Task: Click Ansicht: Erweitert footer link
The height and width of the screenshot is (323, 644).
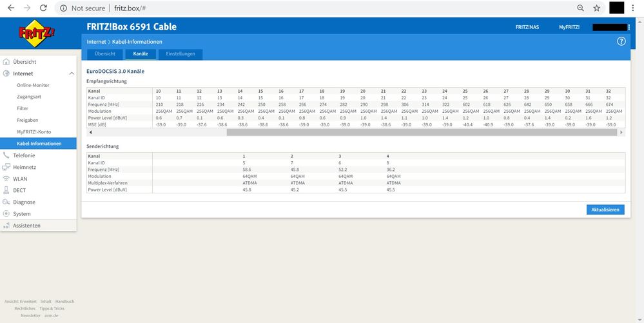Action: [x=21, y=301]
